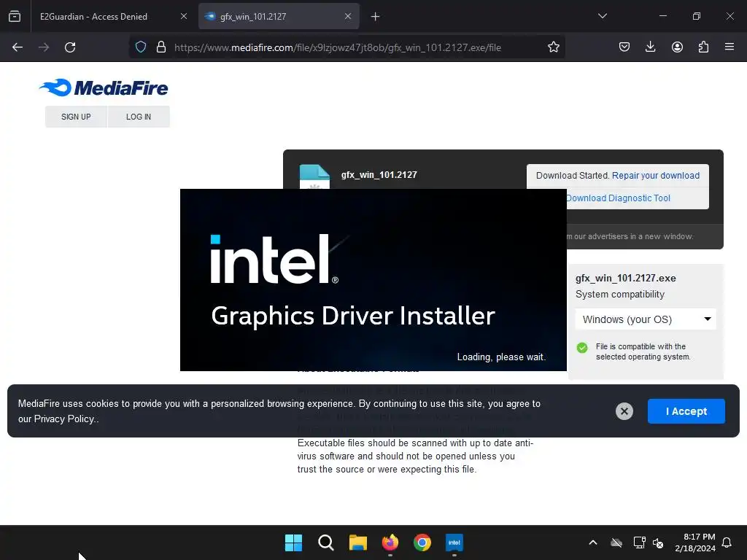View site security padlock info
This screenshot has height=560, width=747.
click(x=161, y=47)
